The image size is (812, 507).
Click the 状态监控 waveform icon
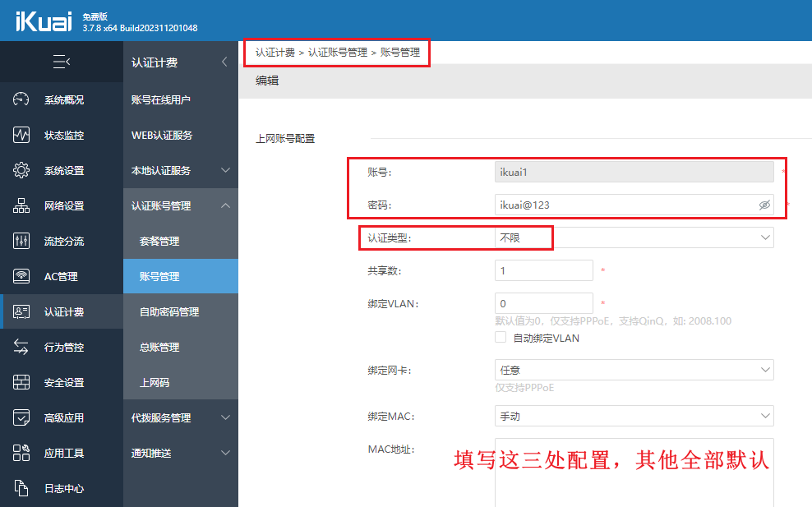click(21, 135)
